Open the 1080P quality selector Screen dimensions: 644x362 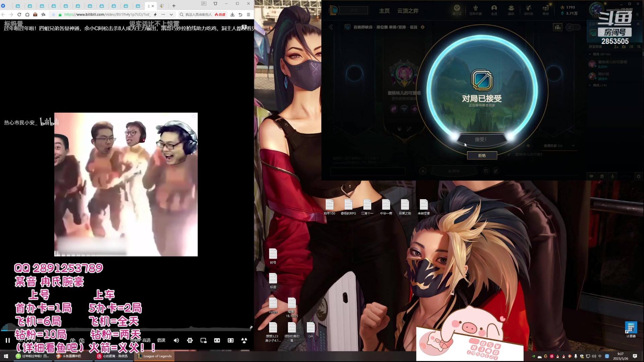140,340
